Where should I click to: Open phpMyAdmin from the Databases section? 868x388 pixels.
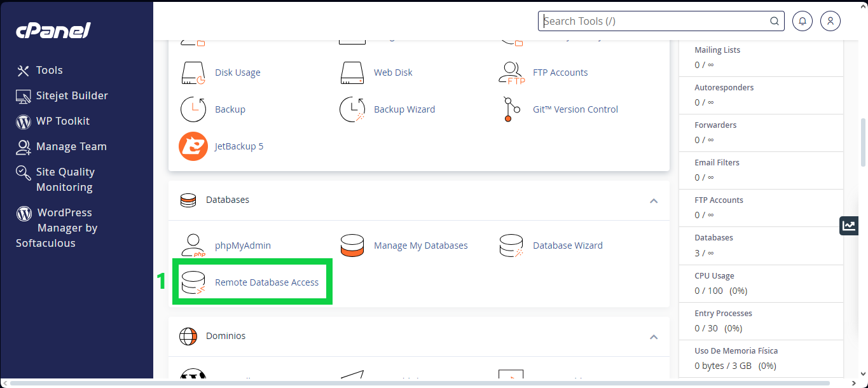243,245
